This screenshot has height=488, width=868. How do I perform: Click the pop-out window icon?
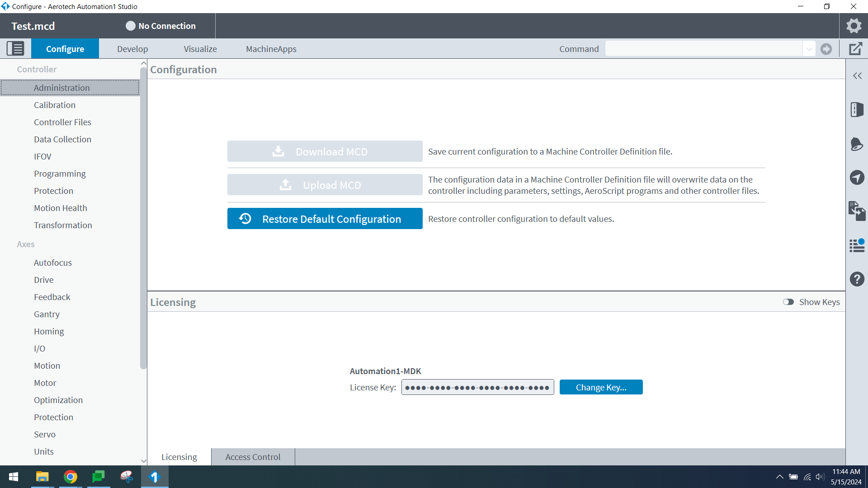tap(855, 49)
